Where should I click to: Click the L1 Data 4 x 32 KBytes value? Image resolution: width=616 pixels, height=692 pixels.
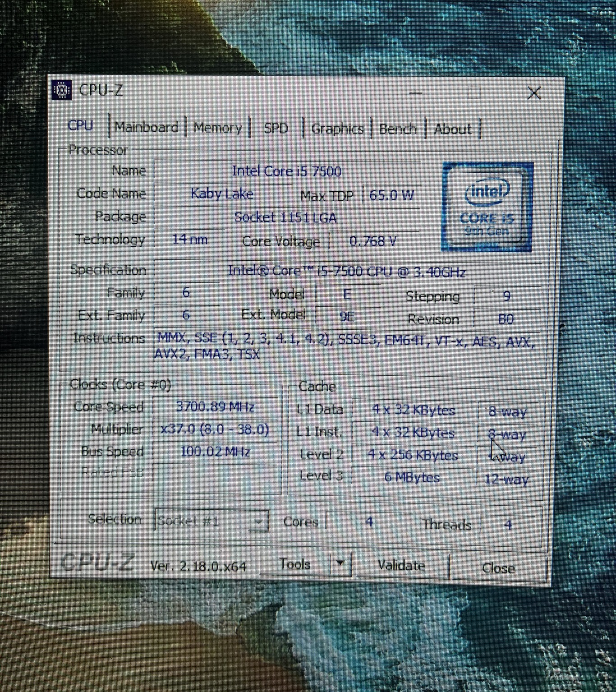click(x=413, y=410)
